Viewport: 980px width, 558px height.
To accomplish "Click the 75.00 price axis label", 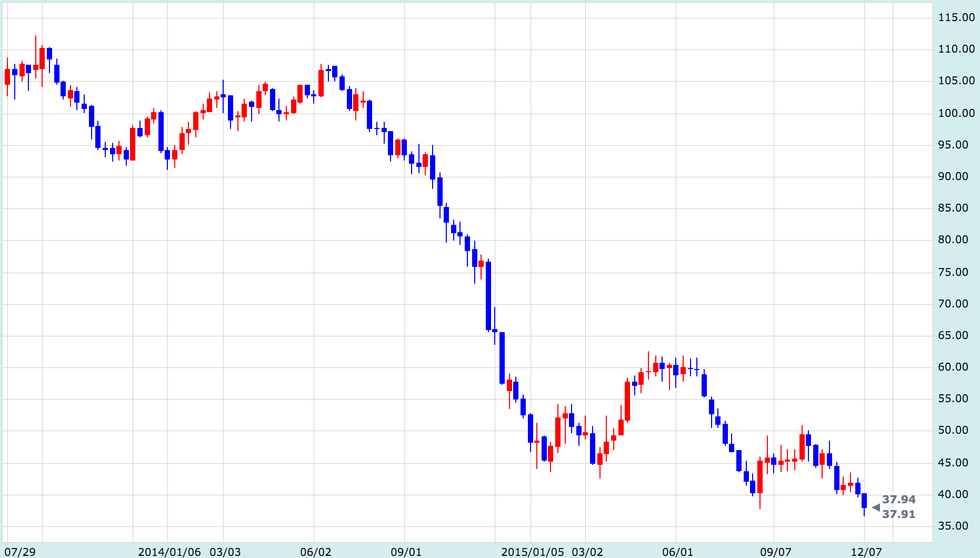I will [x=956, y=272].
